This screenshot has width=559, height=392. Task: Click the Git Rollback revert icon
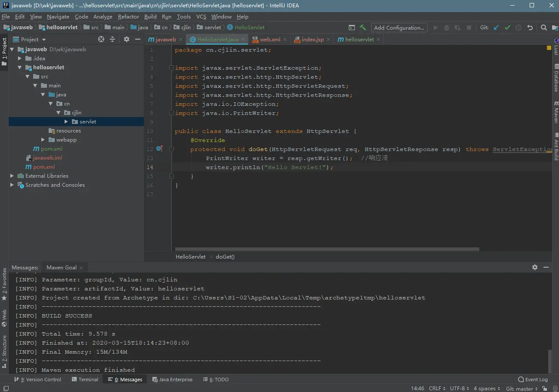coord(530,28)
